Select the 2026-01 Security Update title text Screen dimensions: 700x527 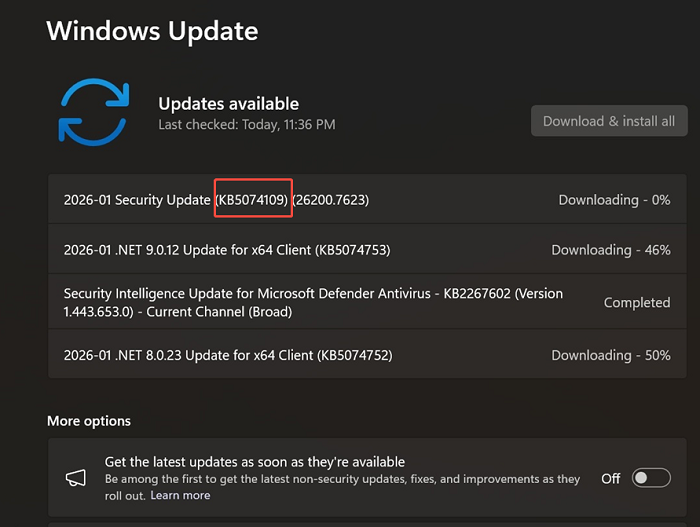[137, 200]
